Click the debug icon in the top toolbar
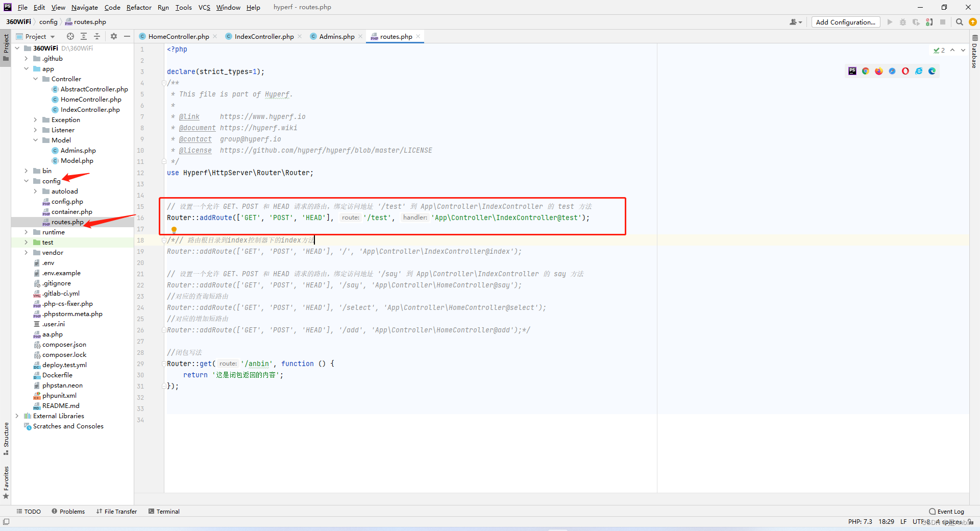This screenshot has width=980, height=531. tap(903, 22)
